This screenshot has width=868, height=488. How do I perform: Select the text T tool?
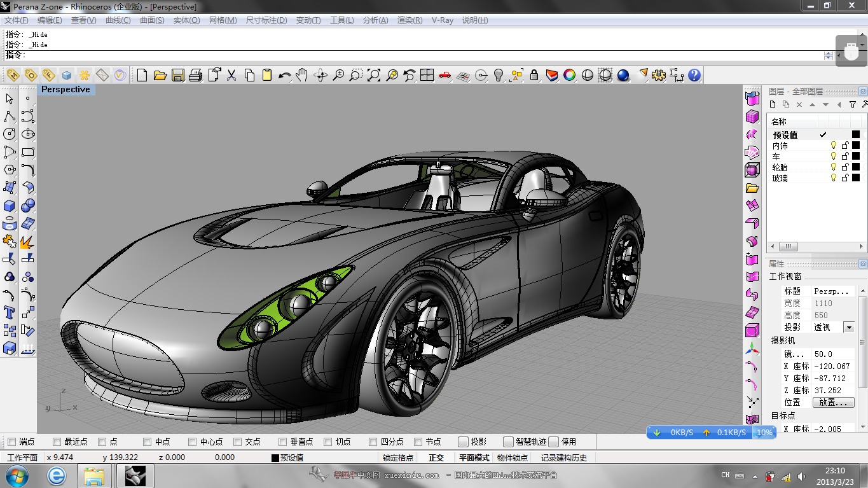coord(10,312)
